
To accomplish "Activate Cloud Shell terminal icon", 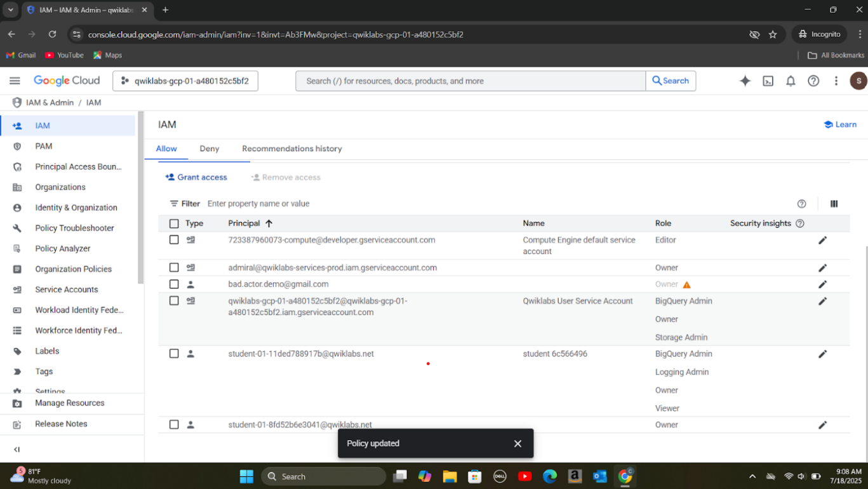I will pos(768,81).
